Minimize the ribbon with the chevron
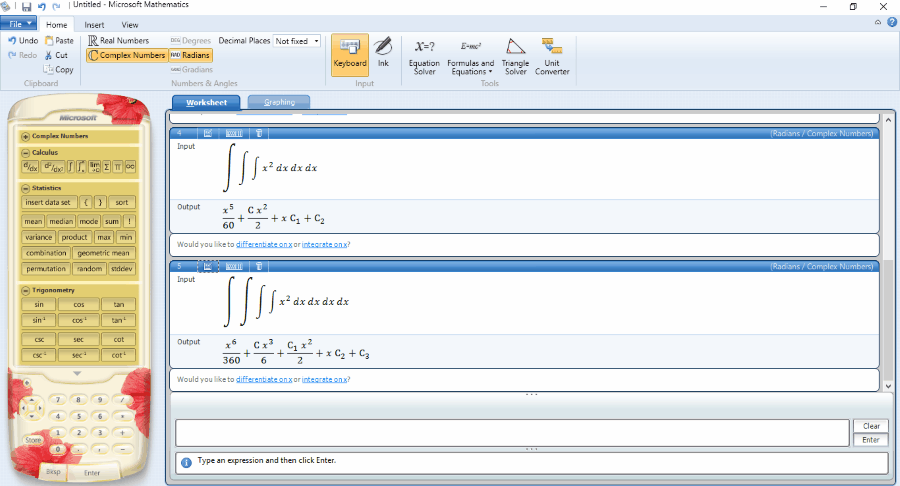 click(878, 22)
